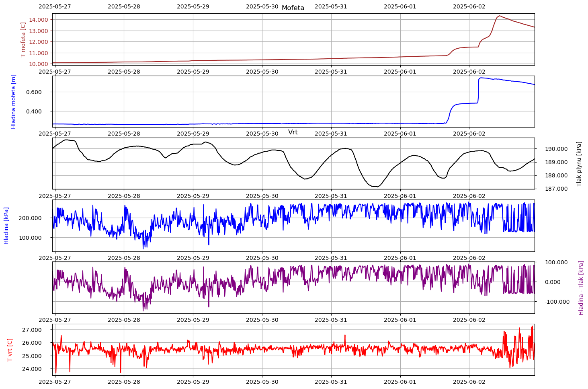Click 2025-05-30 date below the T vrt plot

click(262, 382)
